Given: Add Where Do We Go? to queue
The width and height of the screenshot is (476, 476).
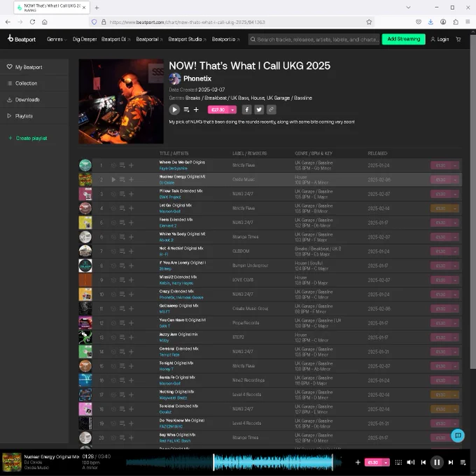Looking at the screenshot, I should tap(122, 165).
